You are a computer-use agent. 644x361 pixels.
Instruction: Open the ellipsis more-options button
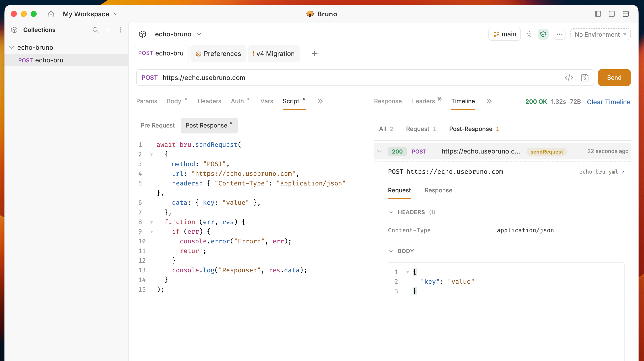560,34
